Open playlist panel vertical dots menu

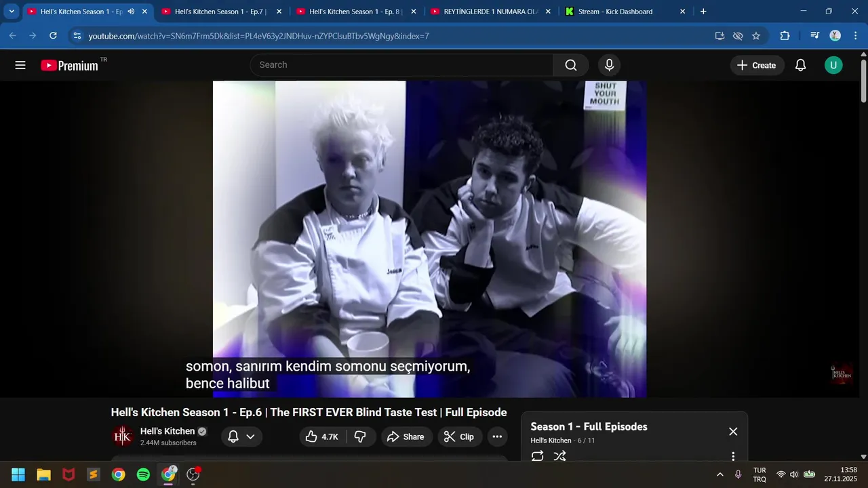click(733, 456)
